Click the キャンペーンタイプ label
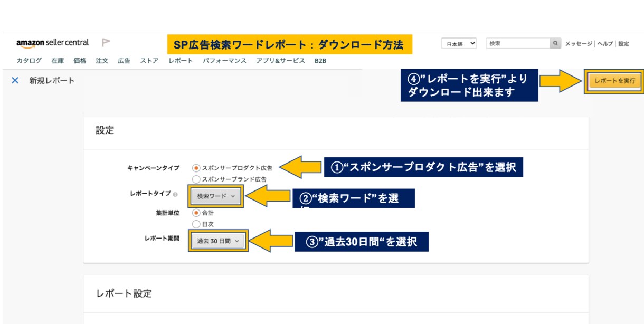This screenshot has height=324, width=644. pyautogui.click(x=153, y=168)
